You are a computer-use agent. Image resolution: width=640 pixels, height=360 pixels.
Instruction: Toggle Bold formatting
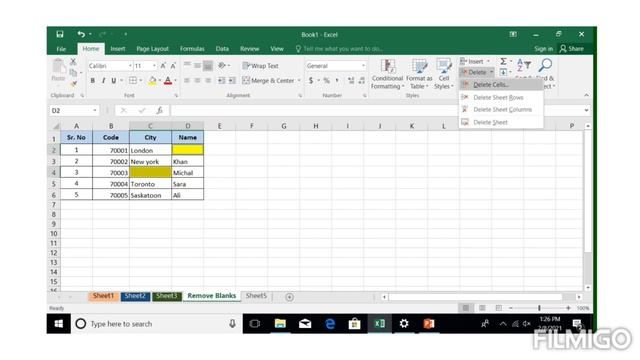pos(93,81)
